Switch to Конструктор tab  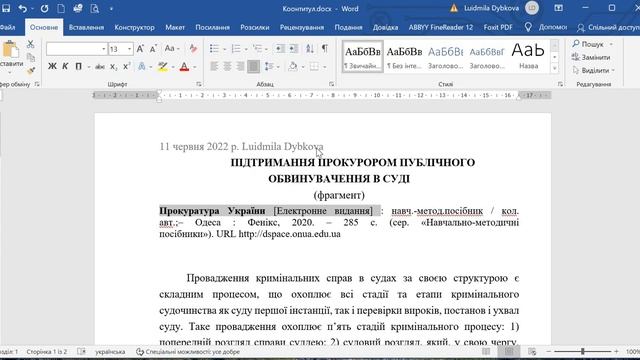(x=134, y=27)
